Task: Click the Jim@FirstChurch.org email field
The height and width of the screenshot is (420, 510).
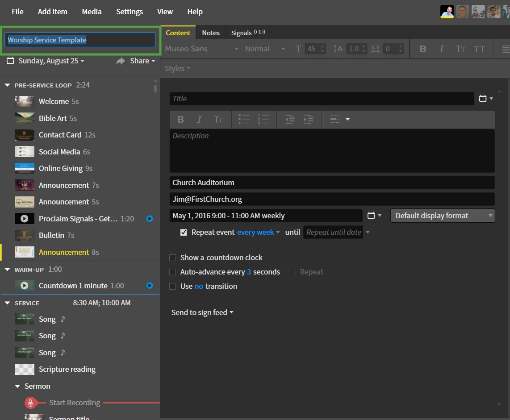Action: [332, 199]
